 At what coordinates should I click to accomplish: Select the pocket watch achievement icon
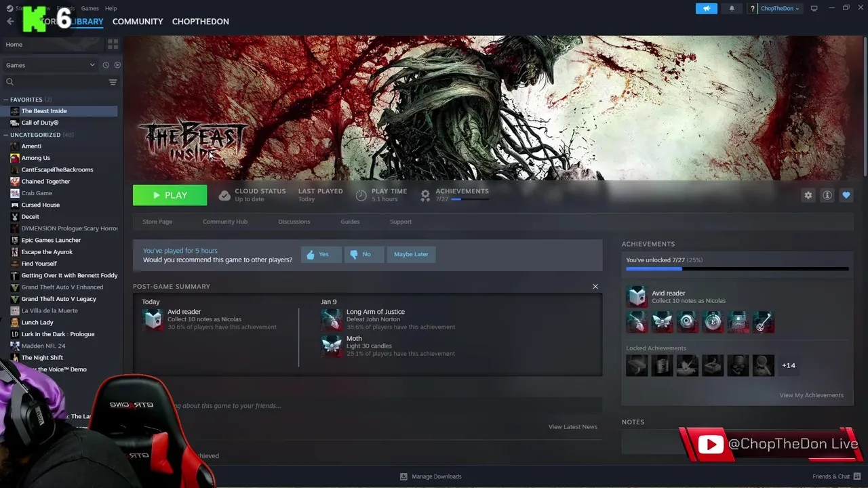pos(713,322)
